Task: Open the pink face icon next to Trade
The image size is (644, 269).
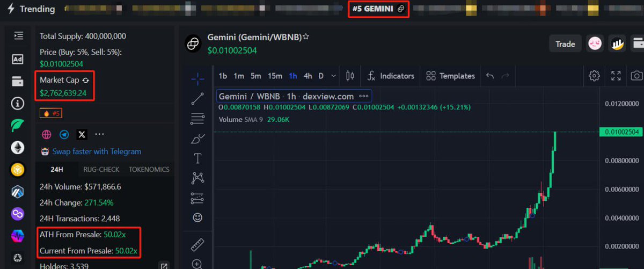Action: [x=595, y=44]
